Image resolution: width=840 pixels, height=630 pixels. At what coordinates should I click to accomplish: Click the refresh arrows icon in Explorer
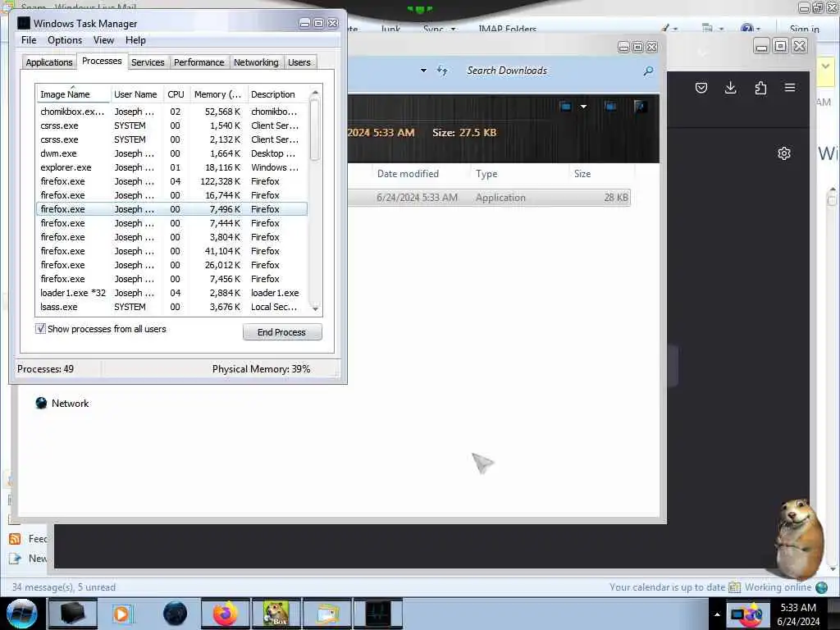pos(442,71)
